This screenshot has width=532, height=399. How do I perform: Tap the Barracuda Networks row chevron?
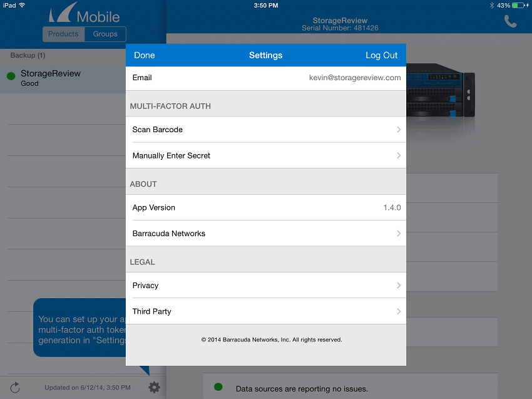tap(399, 233)
